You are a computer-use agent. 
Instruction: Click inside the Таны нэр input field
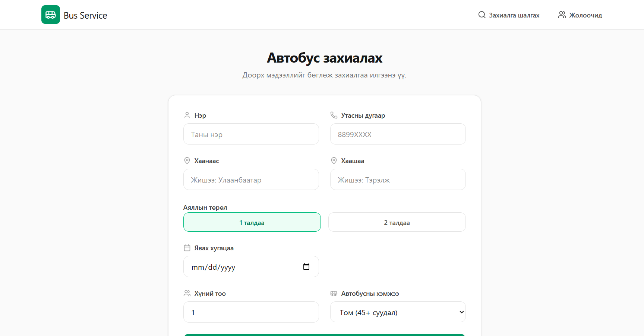(x=251, y=134)
